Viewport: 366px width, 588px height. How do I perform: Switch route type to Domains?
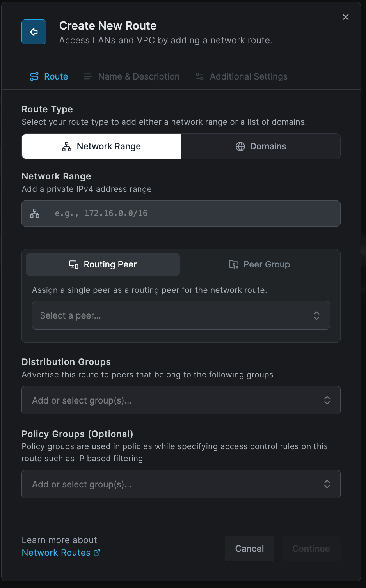(x=261, y=147)
